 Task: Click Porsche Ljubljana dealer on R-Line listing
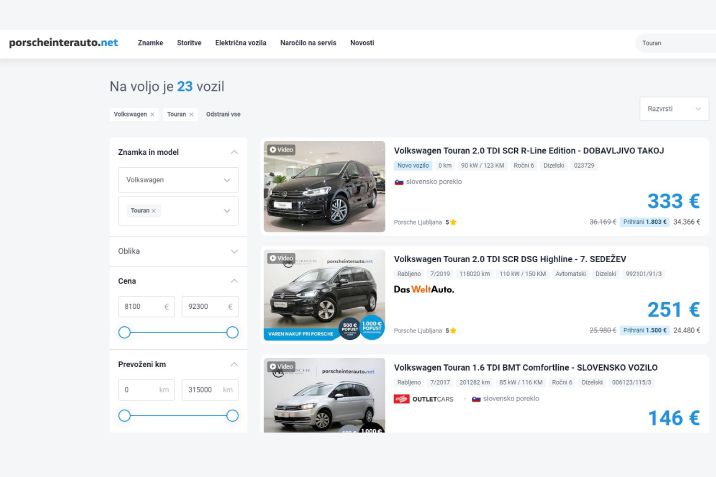(418, 222)
